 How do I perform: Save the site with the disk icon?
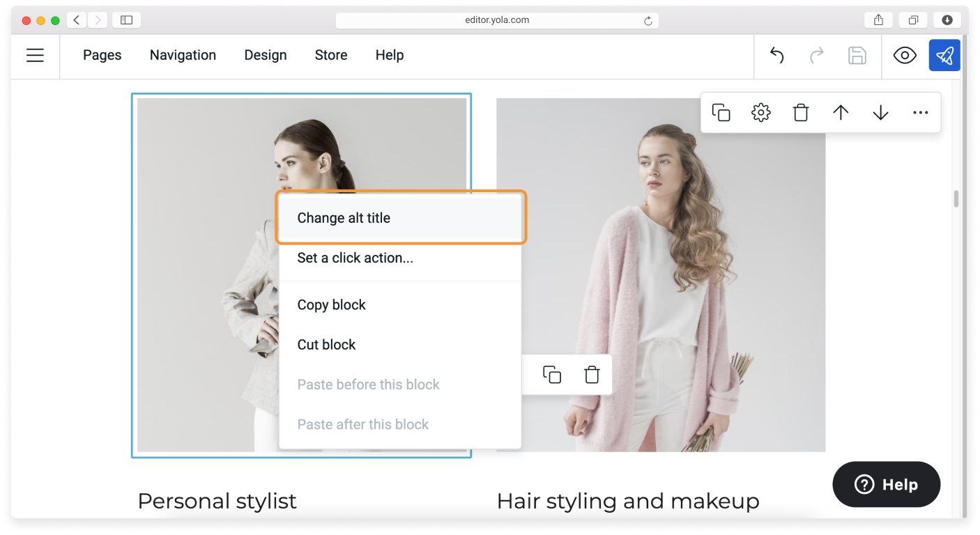(x=857, y=55)
